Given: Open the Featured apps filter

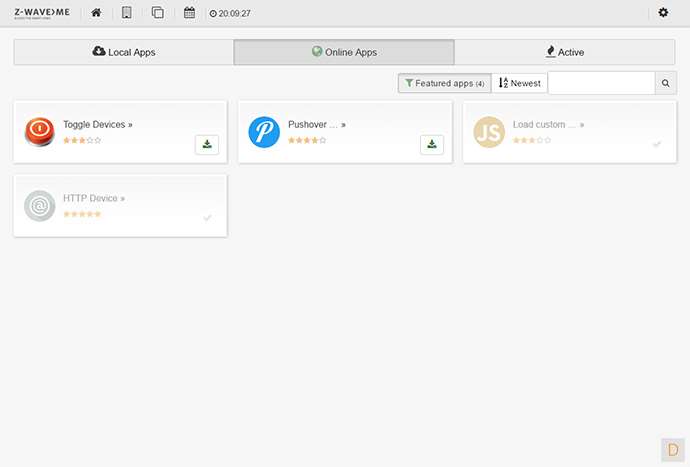Looking at the screenshot, I should 444,83.
